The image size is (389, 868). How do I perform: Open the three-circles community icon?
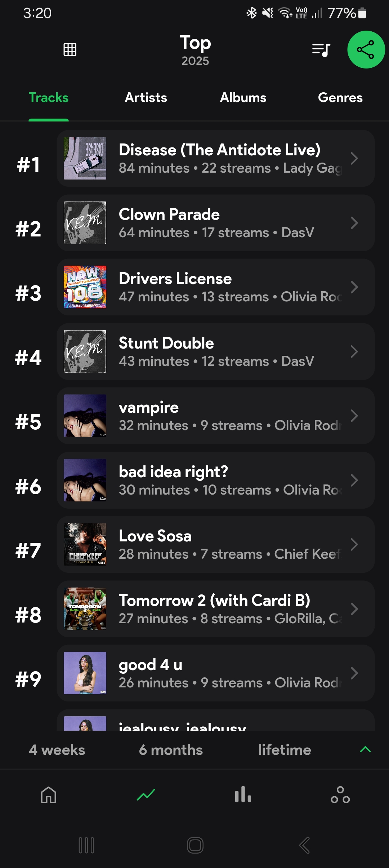click(x=340, y=795)
